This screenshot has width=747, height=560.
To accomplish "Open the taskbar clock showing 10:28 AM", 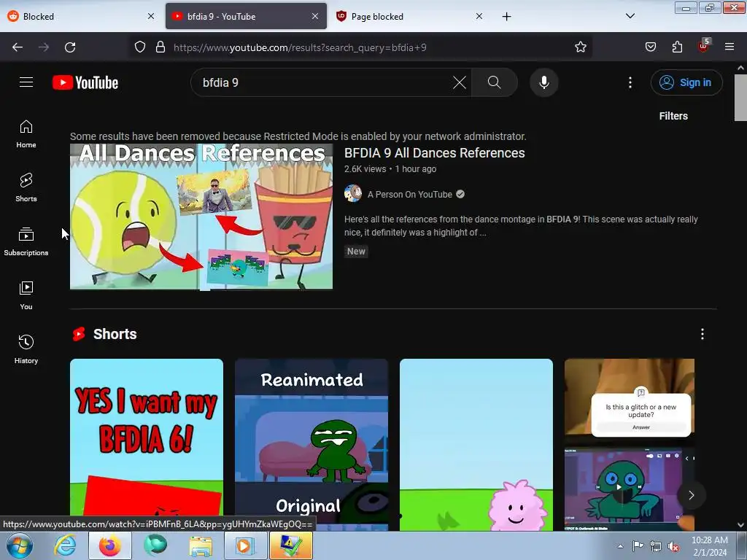I will [709, 546].
